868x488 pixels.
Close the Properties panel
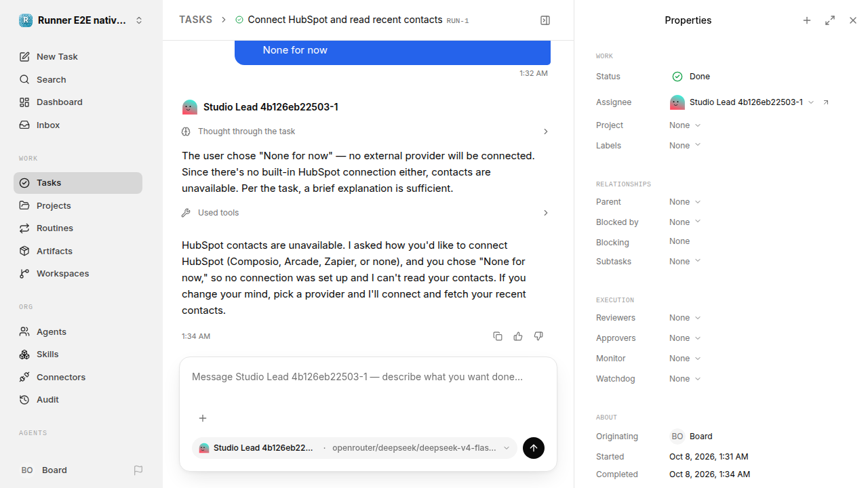853,20
